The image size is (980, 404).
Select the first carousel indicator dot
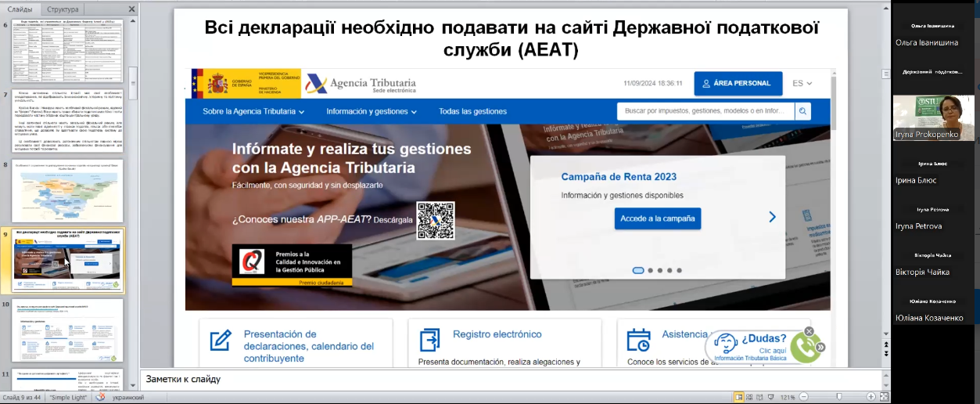coord(638,270)
